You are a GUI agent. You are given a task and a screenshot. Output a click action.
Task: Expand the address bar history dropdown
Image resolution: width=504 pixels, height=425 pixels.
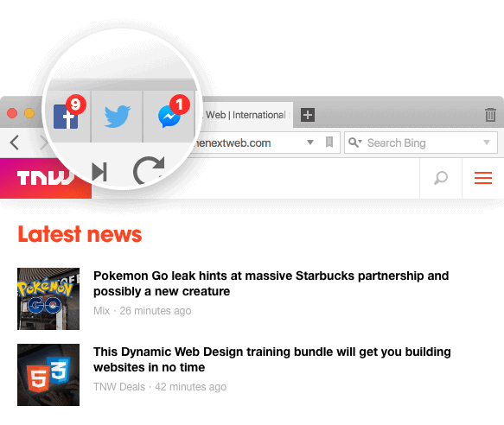coord(309,143)
